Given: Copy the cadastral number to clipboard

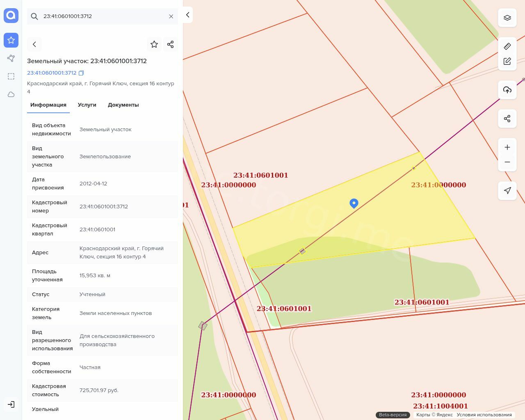Looking at the screenshot, I should point(81,73).
